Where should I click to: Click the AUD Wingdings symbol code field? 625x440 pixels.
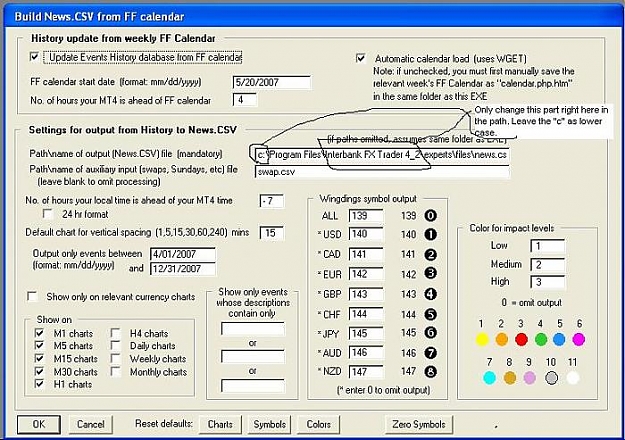366,352
